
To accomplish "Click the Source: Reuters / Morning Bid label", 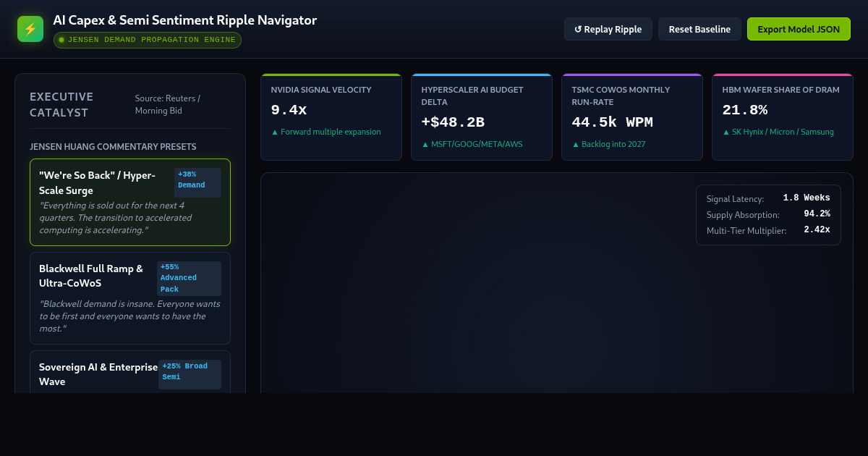I will pyautogui.click(x=168, y=104).
